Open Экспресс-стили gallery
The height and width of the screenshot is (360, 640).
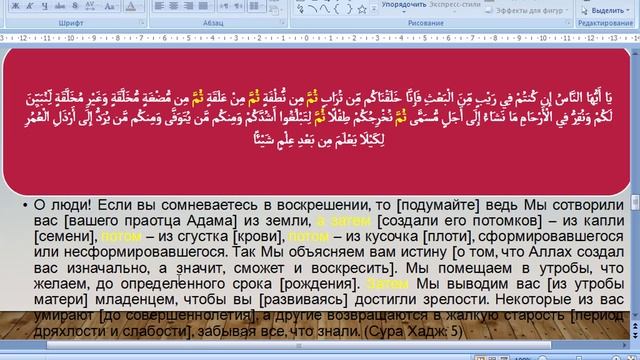click(455, 6)
